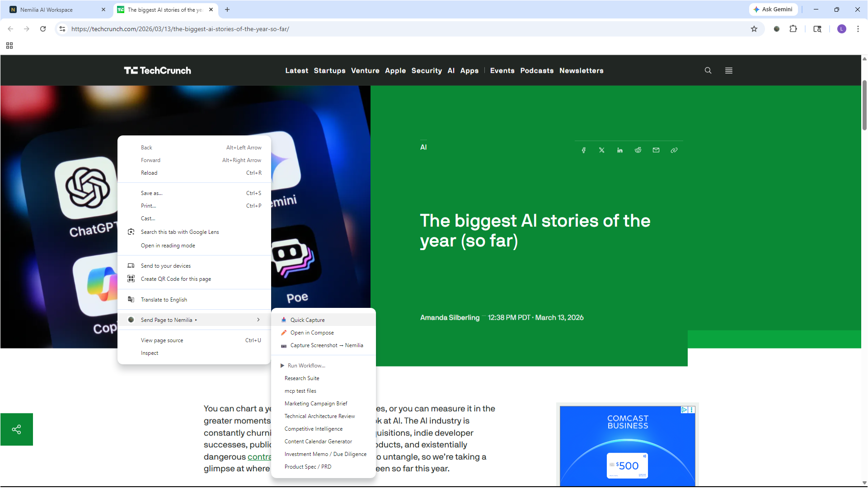Select Open in reading mode
Viewport: 868px width, 488px height.
pyautogui.click(x=168, y=245)
